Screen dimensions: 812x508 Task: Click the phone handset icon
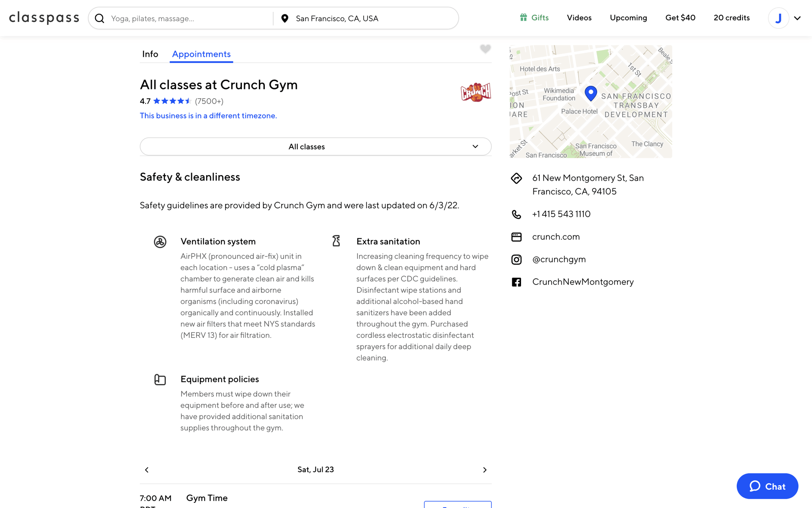pos(516,214)
